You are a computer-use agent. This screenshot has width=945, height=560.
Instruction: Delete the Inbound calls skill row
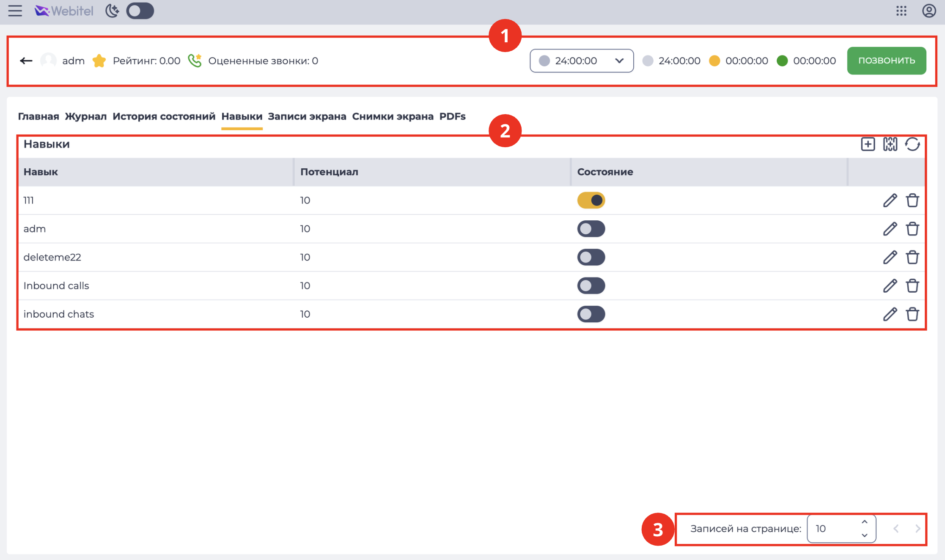(912, 286)
